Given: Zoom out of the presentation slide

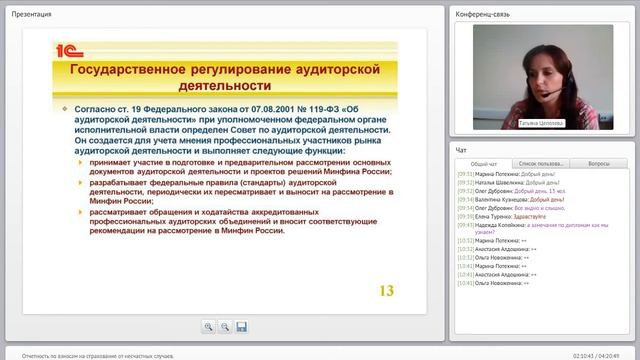Looking at the screenshot, I should click(225, 327).
